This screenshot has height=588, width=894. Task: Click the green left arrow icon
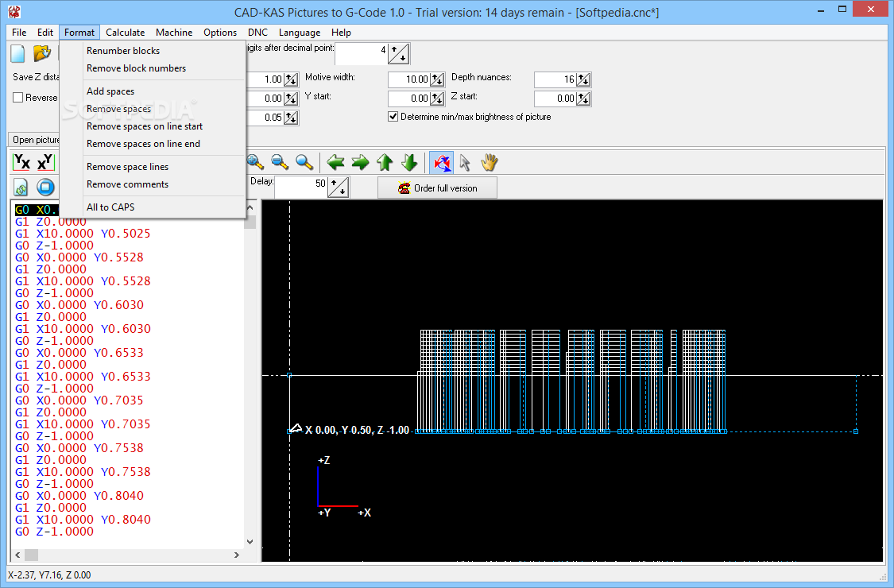pos(335,163)
